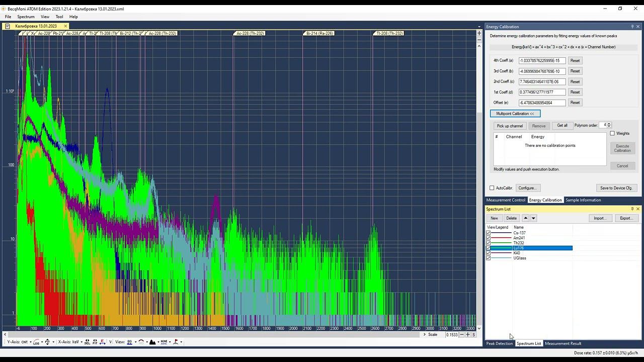Close the Калибровка 13.01.2023 document tab

65,26
